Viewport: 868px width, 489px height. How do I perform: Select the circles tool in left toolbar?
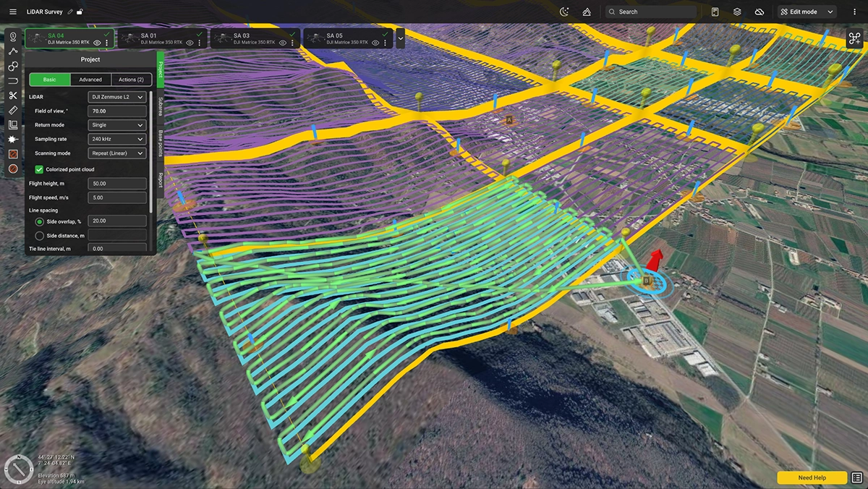tap(13, 66)
